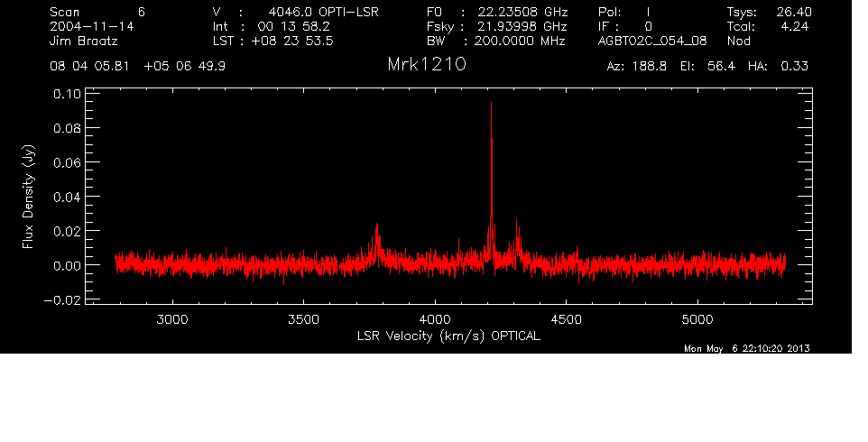The image size is (868, 442).
Task: Click the sky frequency 21.93998 GHz
Action: coord(523,26)
